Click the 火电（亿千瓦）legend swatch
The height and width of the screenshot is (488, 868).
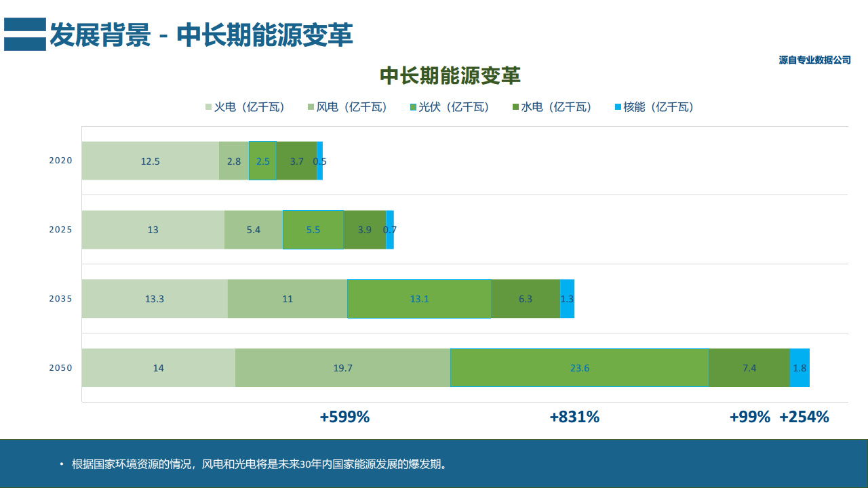(209, 107)
